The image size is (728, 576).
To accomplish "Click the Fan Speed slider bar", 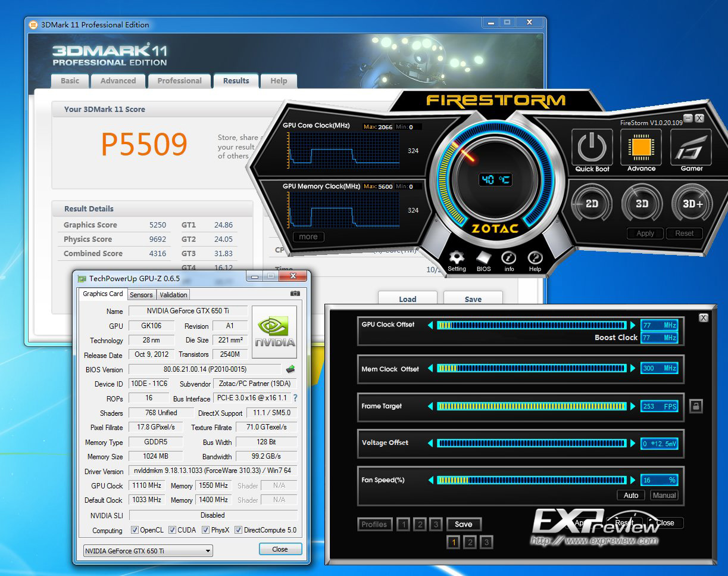I will tap(532, 480).
